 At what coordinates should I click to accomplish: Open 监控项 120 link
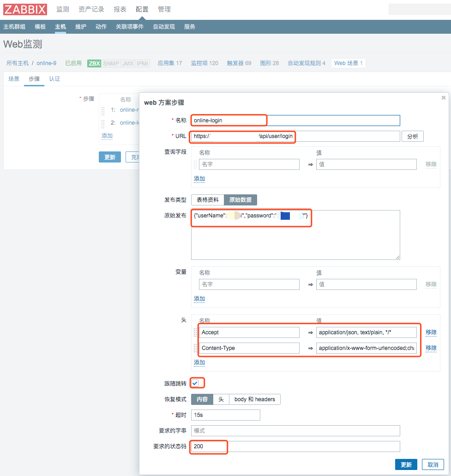(x=204, y=63)
